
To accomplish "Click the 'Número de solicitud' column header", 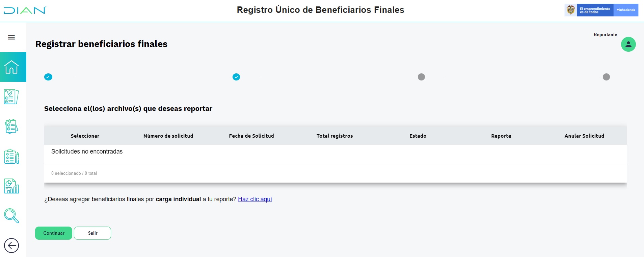I will (x=168, y=136).
